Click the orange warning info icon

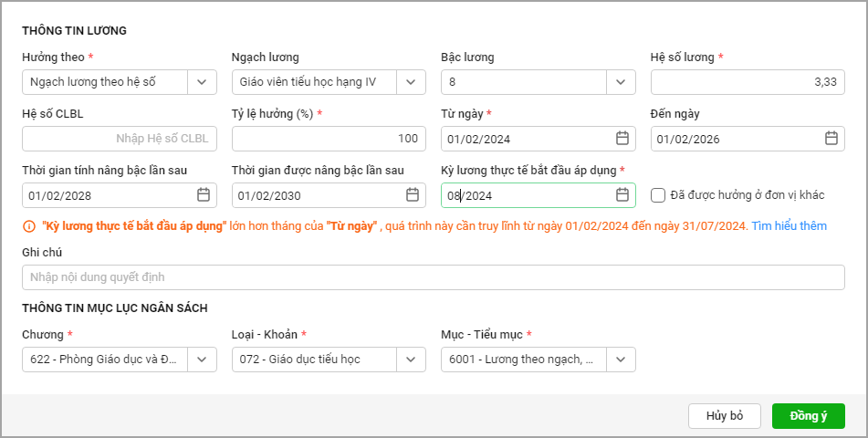tap(28, 225)
